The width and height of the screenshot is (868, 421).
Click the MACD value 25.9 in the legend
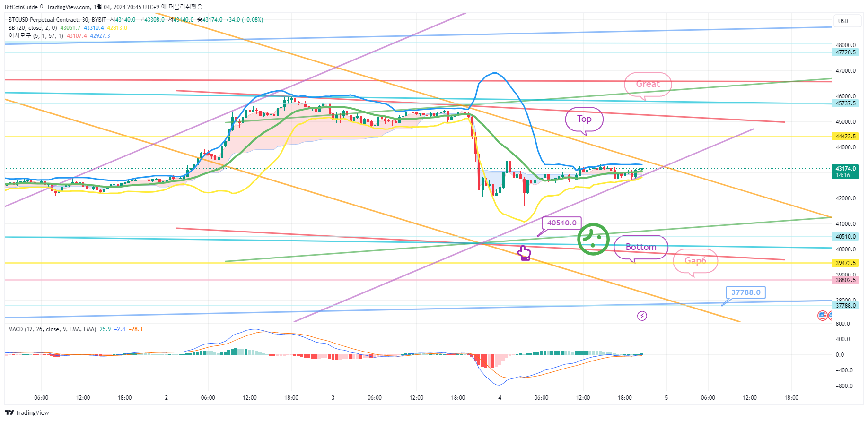(105, 329)
